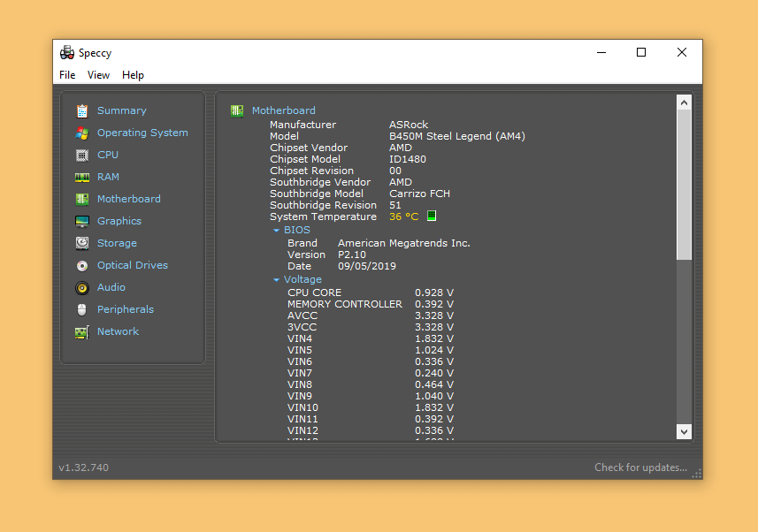The image size is (758, 532).
Task: Click the RAM memory stick icon
Action: coord(82,178)
